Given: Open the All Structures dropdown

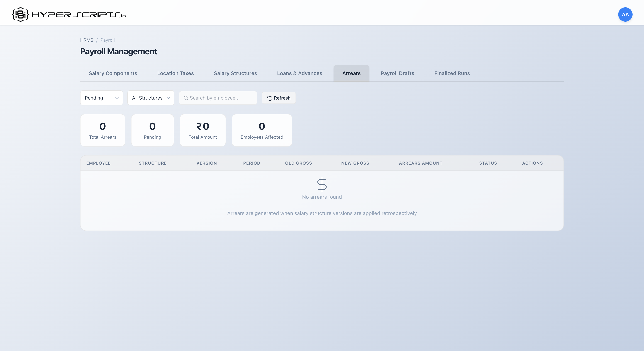Looking at the screenshot, I should 151,98.
